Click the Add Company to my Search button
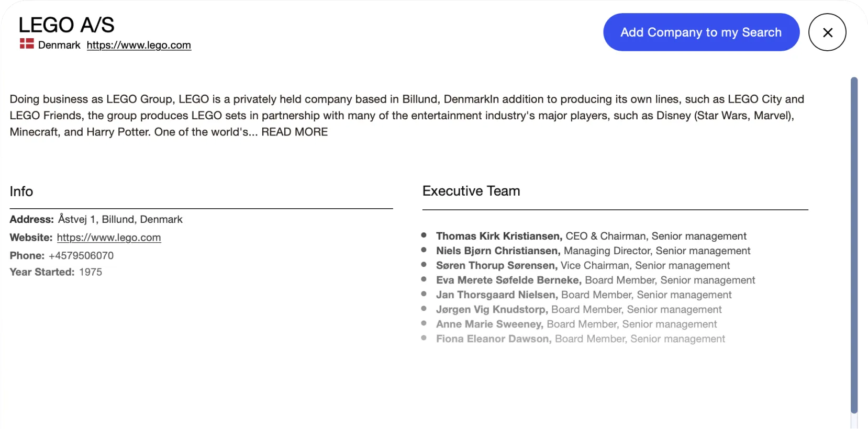 [x=701, y=32]
